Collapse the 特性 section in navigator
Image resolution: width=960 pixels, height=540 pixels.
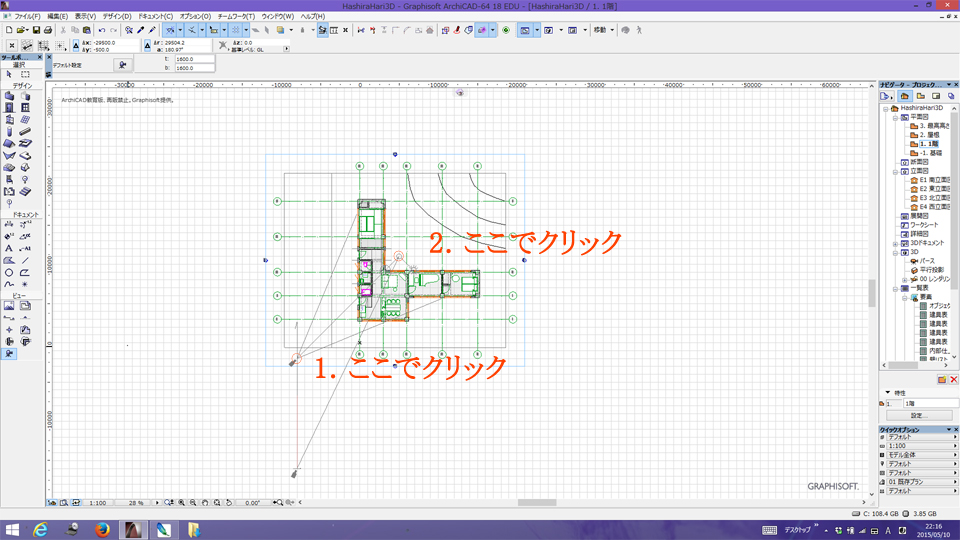888,392
